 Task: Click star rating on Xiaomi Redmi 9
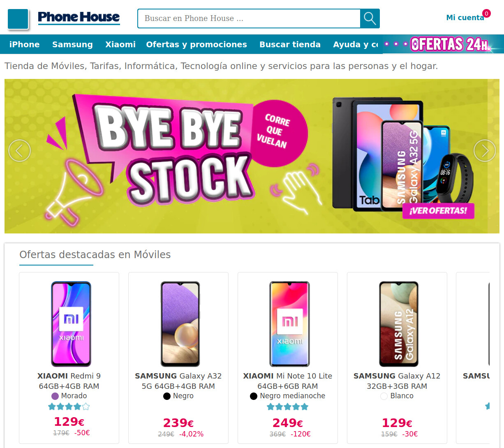click(69, 406)
